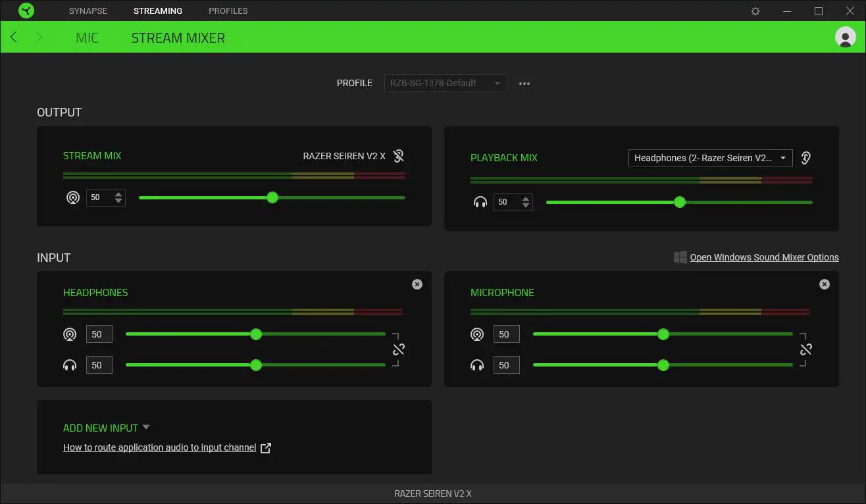Open Windows Sound Mixer Options link
Screen dimensions: 866x504
764,257
